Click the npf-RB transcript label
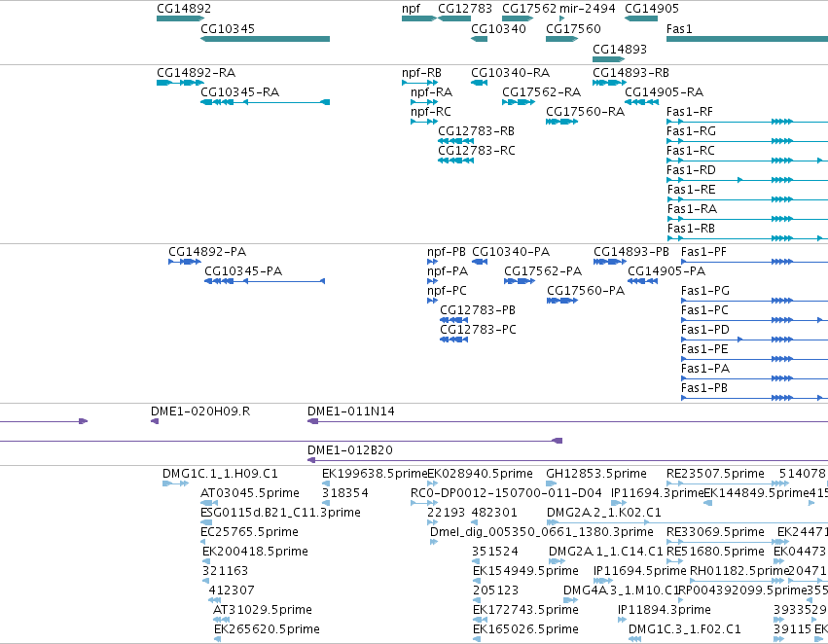 pyautogui.click(x=421, y=72)
